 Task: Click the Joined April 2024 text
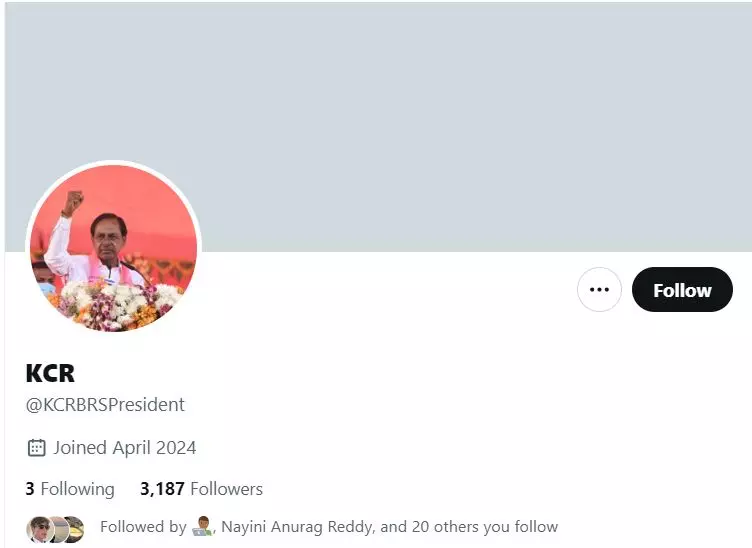click(x=125, y=448)
